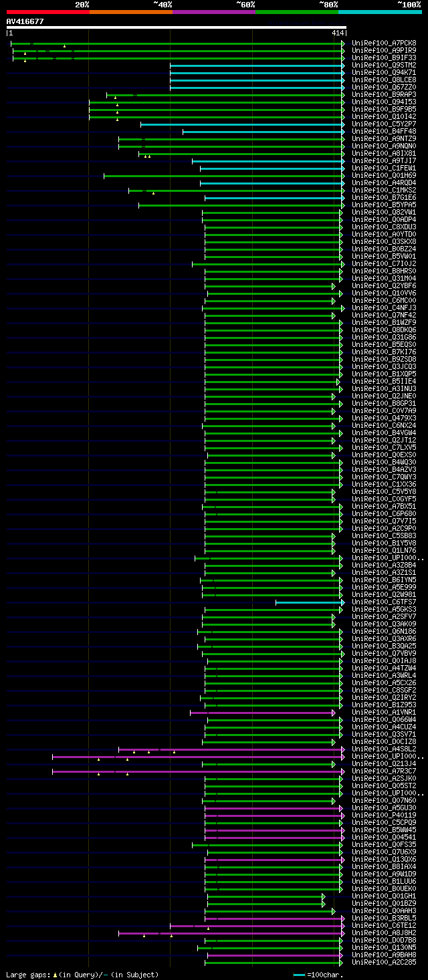The width and height of the screenshot is (428, 980).
Task: Click the purple segment of the identity color scale
Action: click(x=213, y=12)
